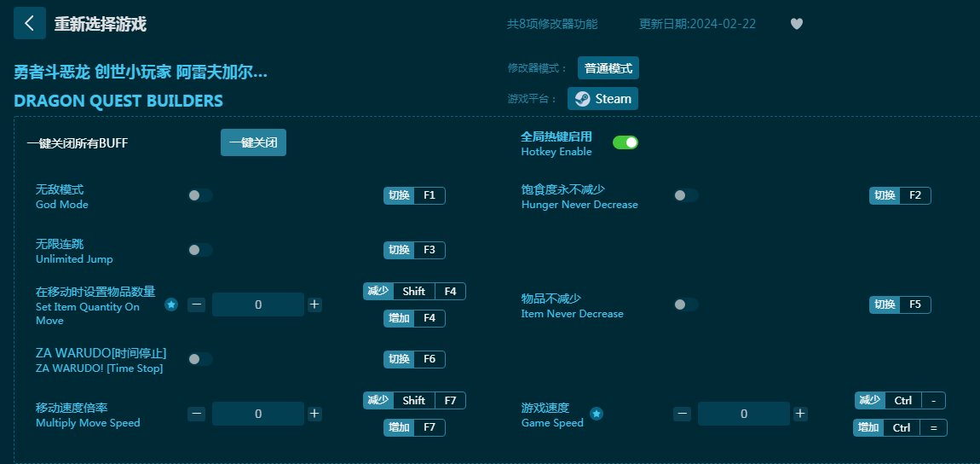Image resolution: width=980 pixels, height=464 pixels.
Task: Click the back arrow icon
Action: 30,24
